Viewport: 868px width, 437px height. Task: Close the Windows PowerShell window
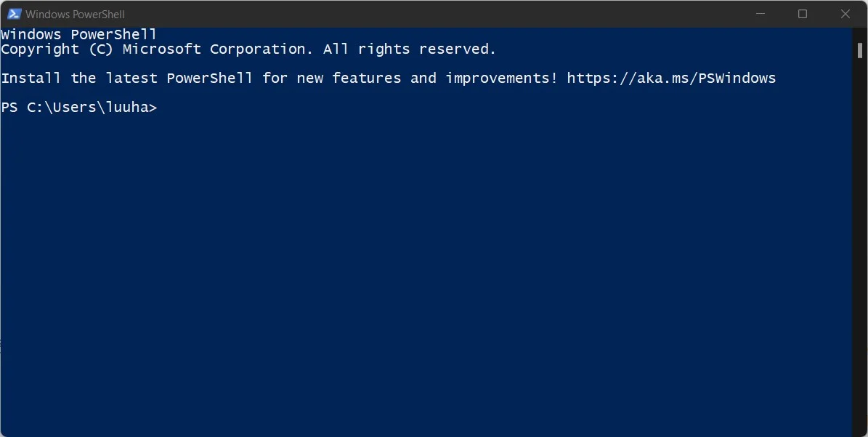click(x=845, y=14)
